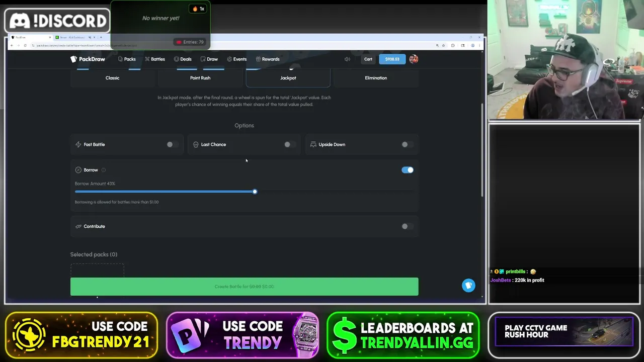The width and height of the screenshot is (644, 362).
Task: Open a new browser tab
Action: 101,37
